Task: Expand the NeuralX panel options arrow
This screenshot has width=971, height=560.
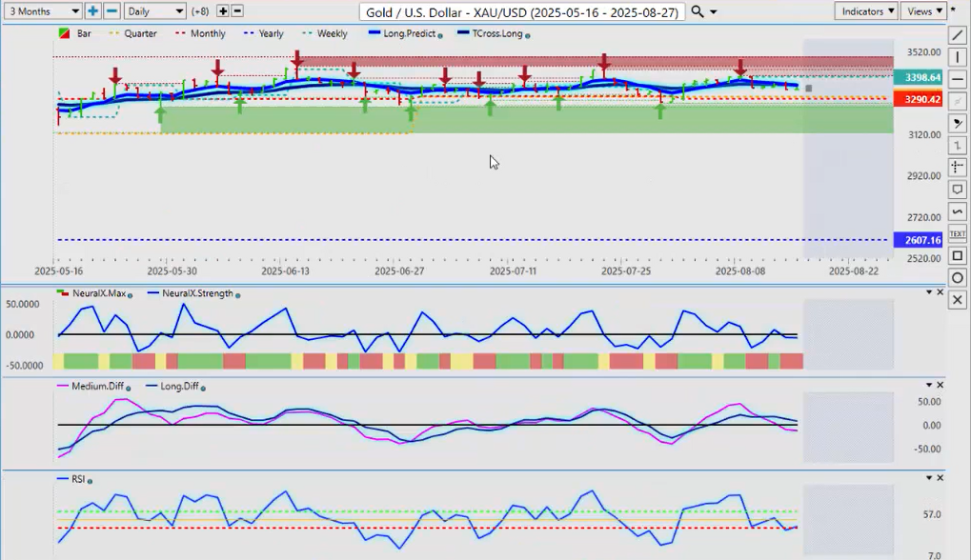Action: tap(929, 292)
